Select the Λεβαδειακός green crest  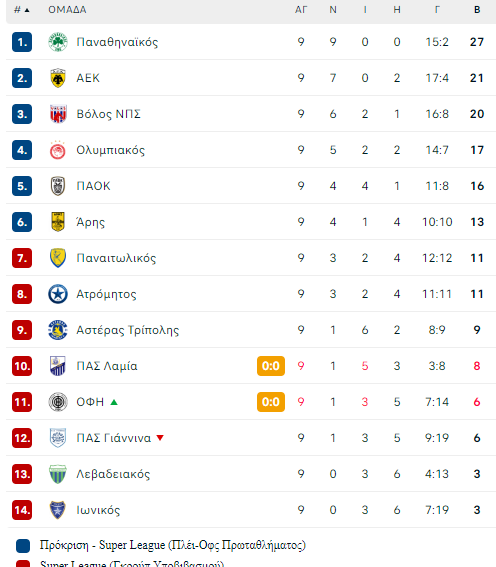(58, 474)
